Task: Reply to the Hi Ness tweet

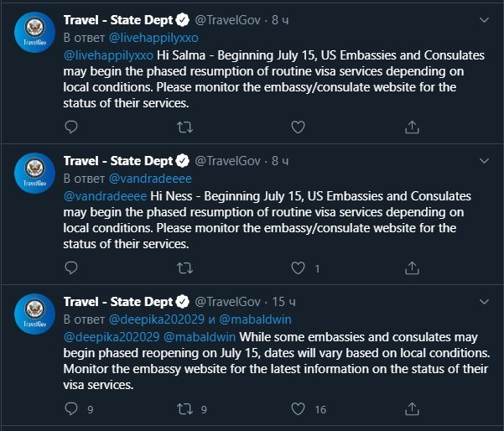Action: (x=71, y=267)
